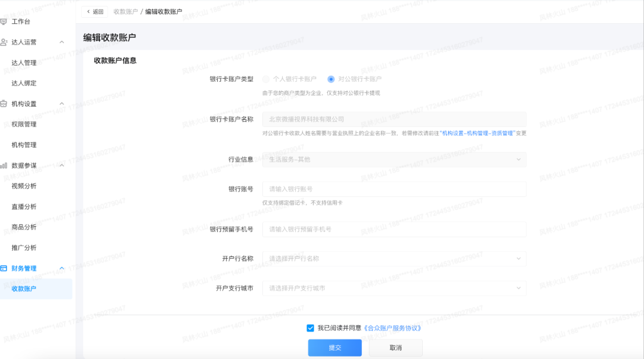Click the 工作台 workbench icon in sidebar
Viewport: 644px width, 359px height.
click(x=4, y=21)
